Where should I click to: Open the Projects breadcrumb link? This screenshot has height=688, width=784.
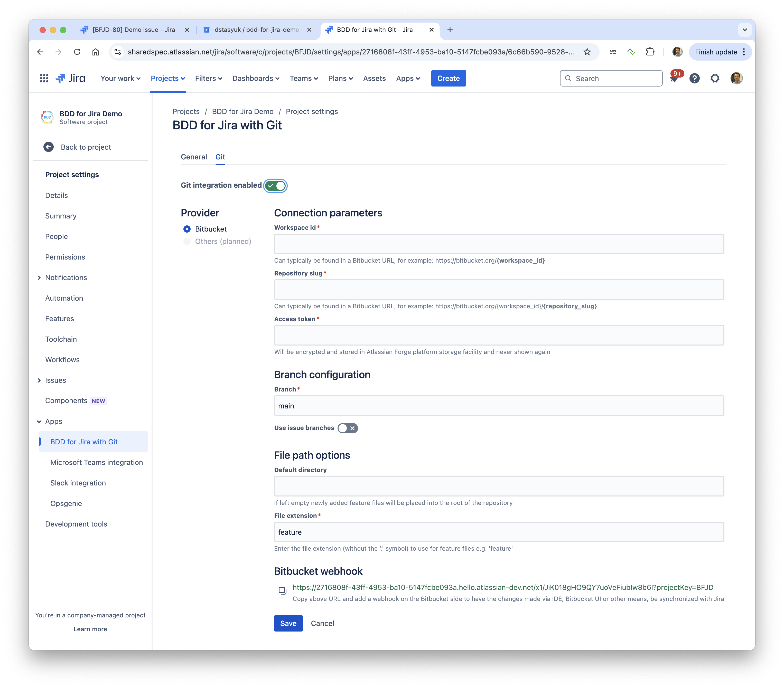pyautogui.click(x=186, y=111)
